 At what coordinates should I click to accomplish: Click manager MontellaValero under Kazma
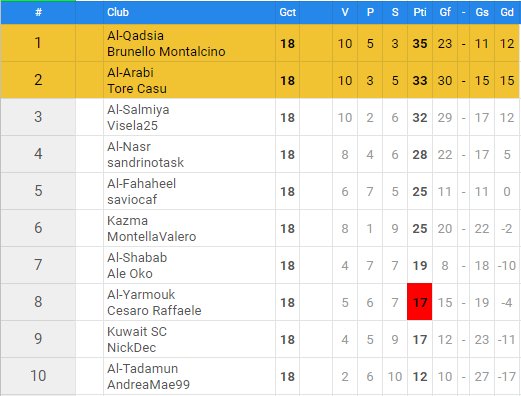(152, 237)
